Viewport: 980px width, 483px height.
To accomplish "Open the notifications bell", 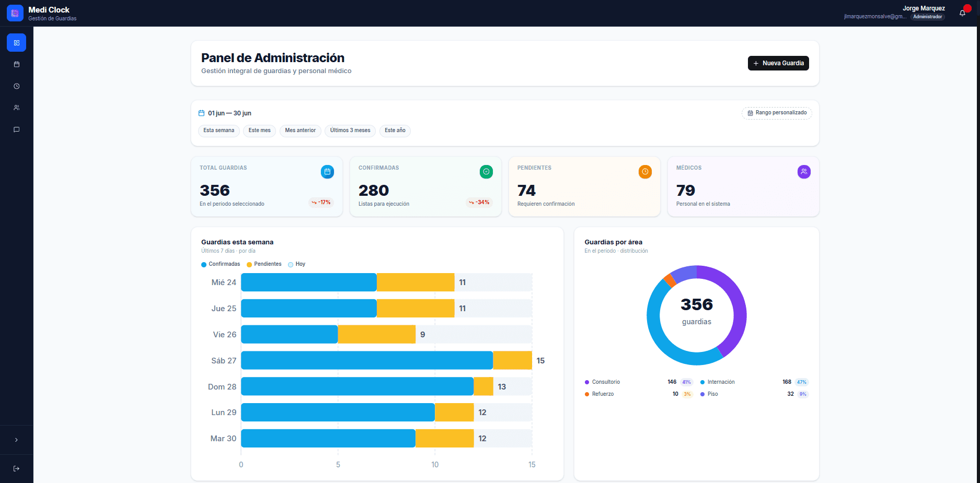I will [x=962, y=13].
